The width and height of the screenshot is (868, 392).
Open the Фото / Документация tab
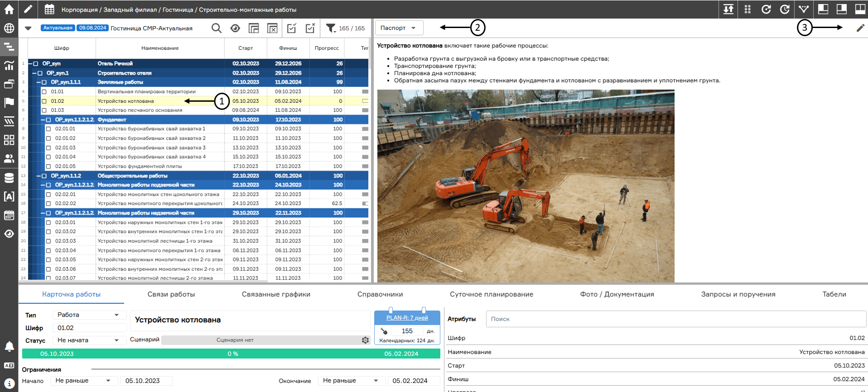click(x=617, y=294)
